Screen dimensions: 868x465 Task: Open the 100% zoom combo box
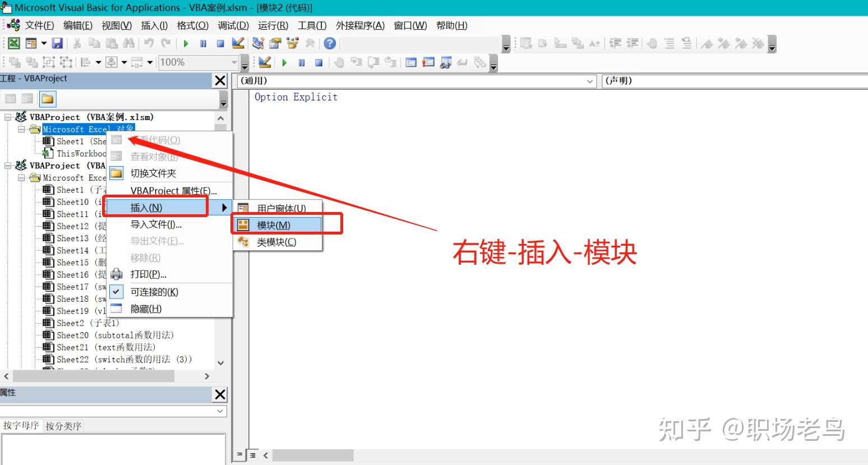tap(198, 62)
